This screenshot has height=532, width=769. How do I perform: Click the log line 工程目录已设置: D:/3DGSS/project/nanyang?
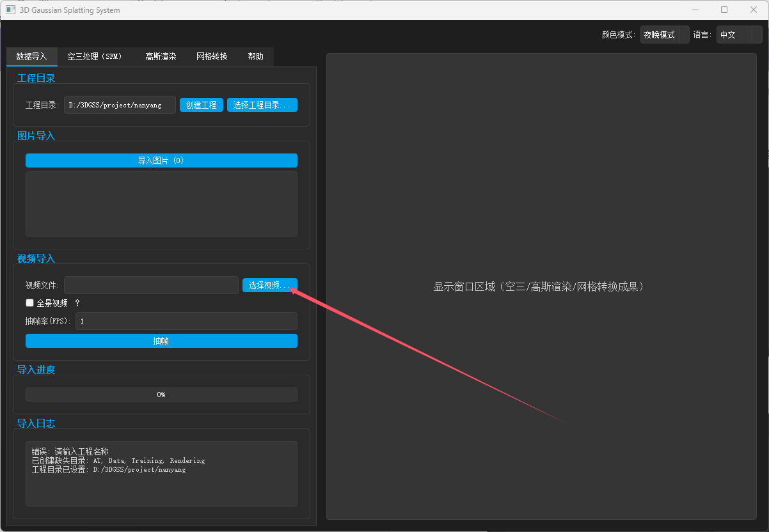pyautogui.click(x=109, y=469)
